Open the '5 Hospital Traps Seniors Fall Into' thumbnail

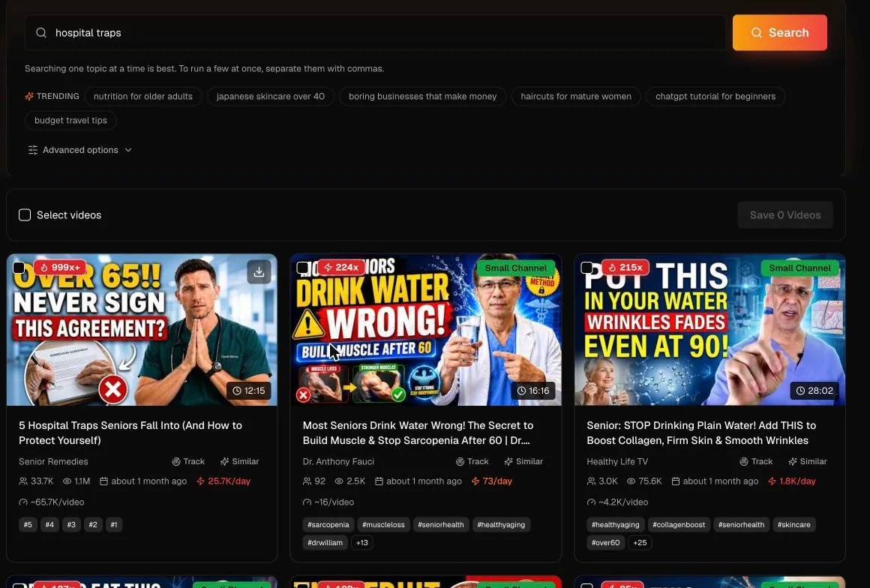[x=142, y=329]
